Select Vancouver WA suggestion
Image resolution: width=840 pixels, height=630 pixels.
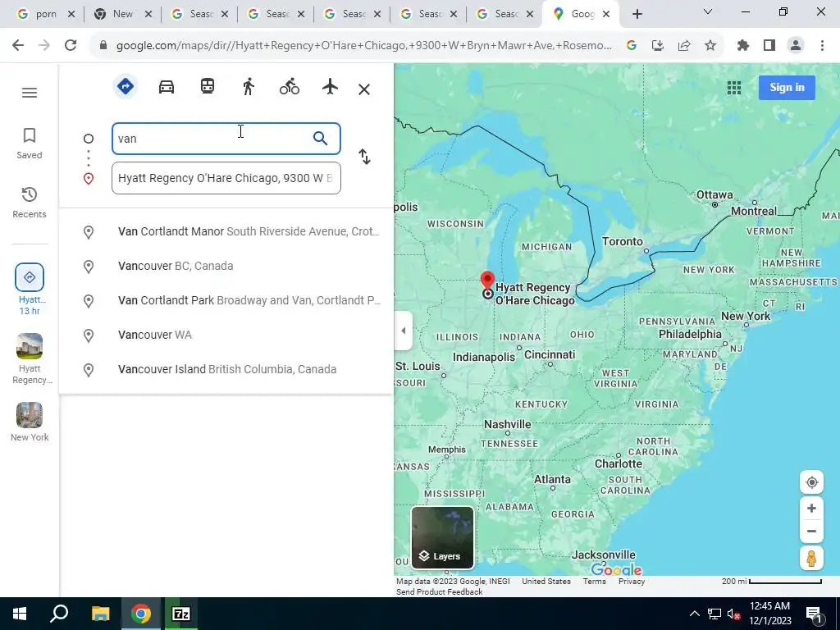[226, 335]
